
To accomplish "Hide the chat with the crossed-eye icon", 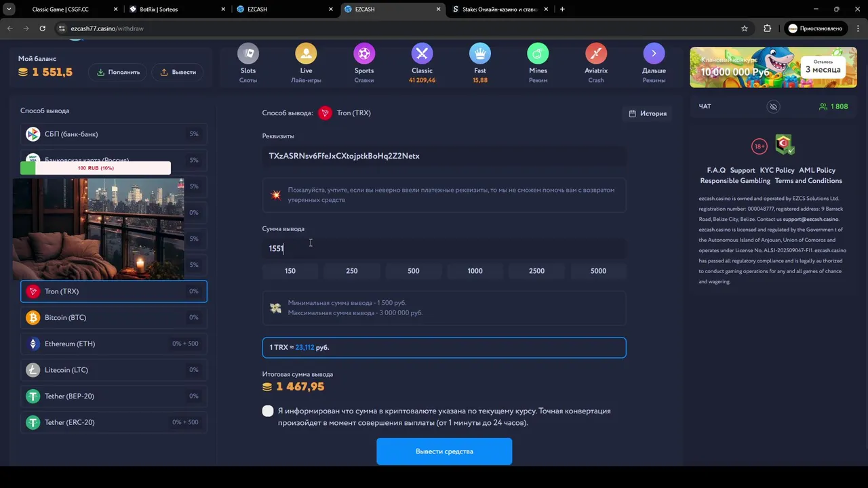I will tap(773, 106).
